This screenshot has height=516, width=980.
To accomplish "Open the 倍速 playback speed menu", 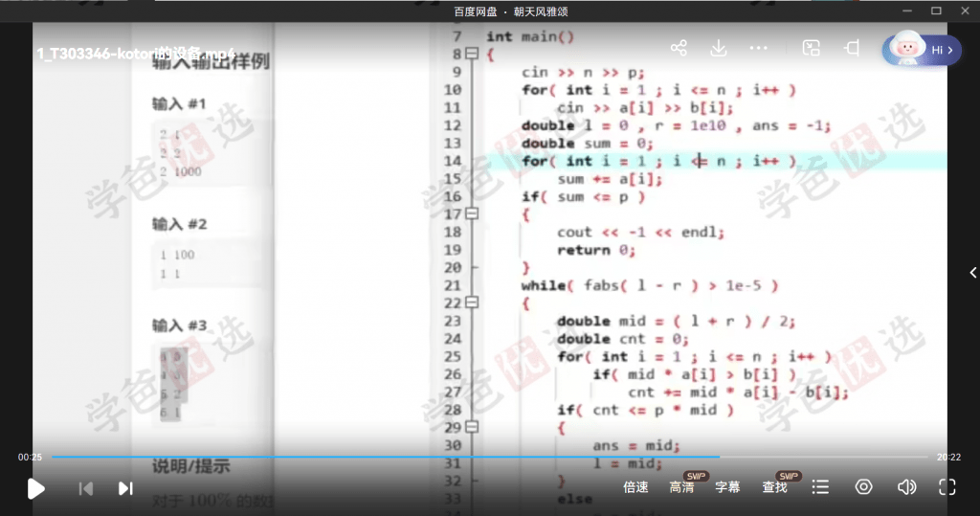I will click(x=635, y=487).
